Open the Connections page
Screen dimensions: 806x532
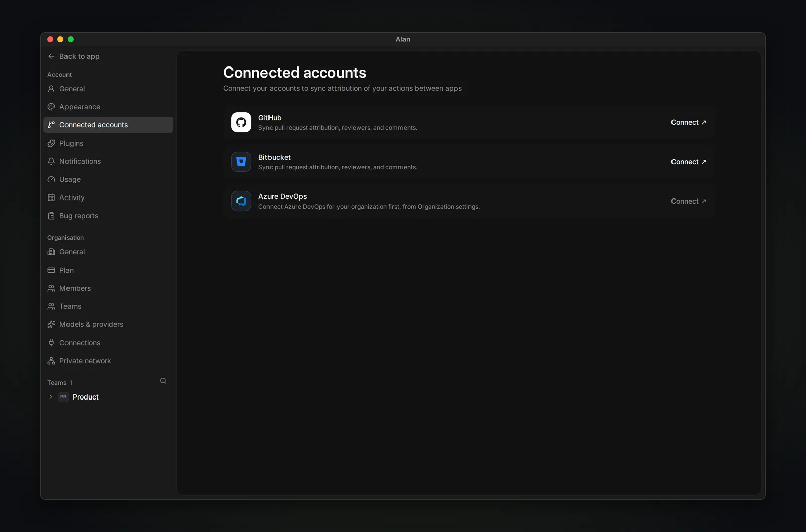point(108,343)
